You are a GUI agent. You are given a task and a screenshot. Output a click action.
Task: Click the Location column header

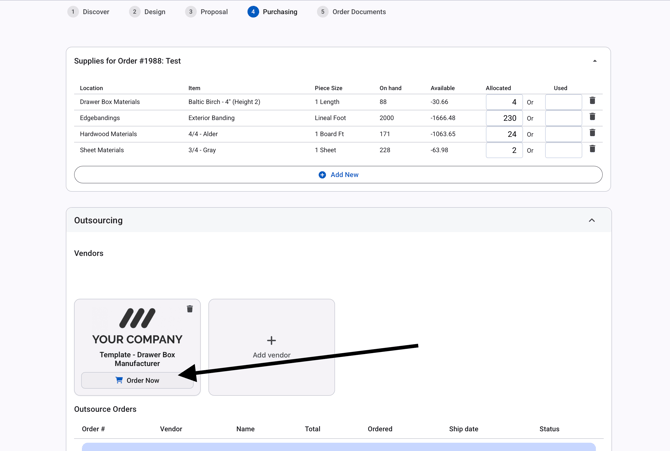[91, 88]
